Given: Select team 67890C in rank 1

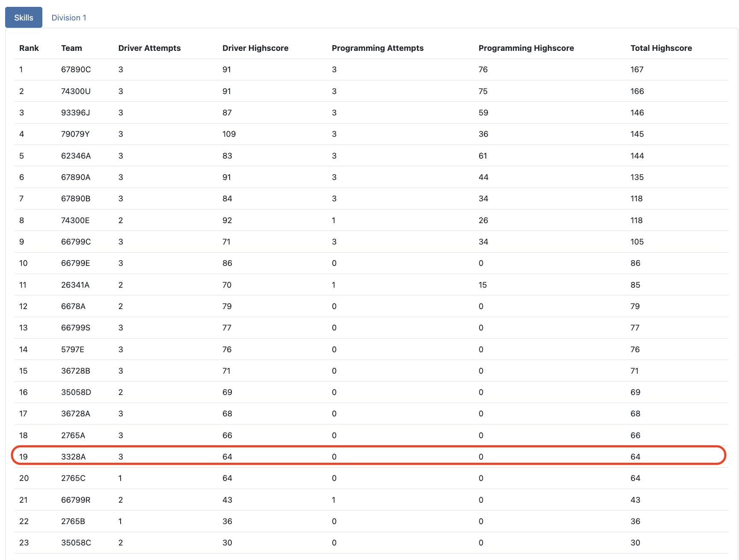Looking at the screenshot, I should pyautogui.click(x=76, y=70).
